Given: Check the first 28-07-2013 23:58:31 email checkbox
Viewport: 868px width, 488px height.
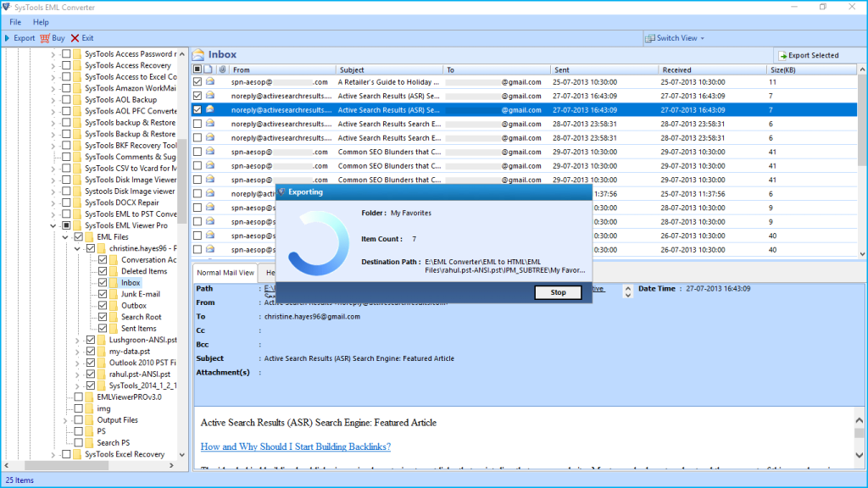Looking at the screenshot, I should click(x=198, y=124).
